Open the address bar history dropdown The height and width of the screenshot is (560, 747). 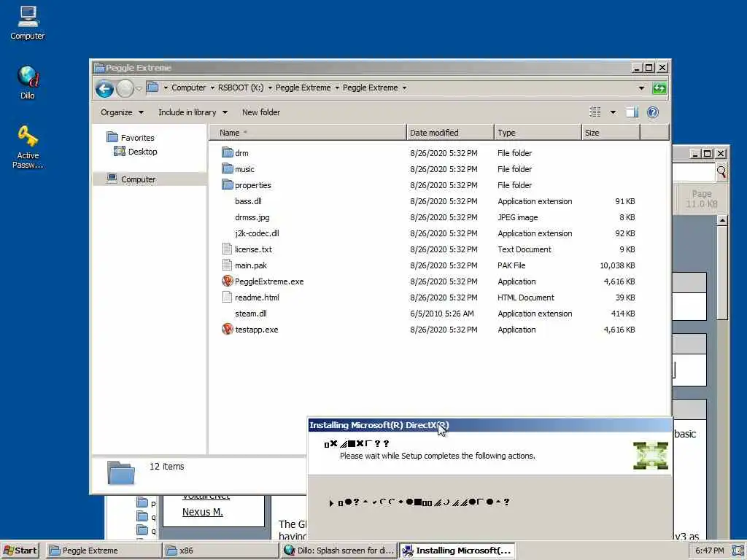pyautogui.click(x=641, y=88)
